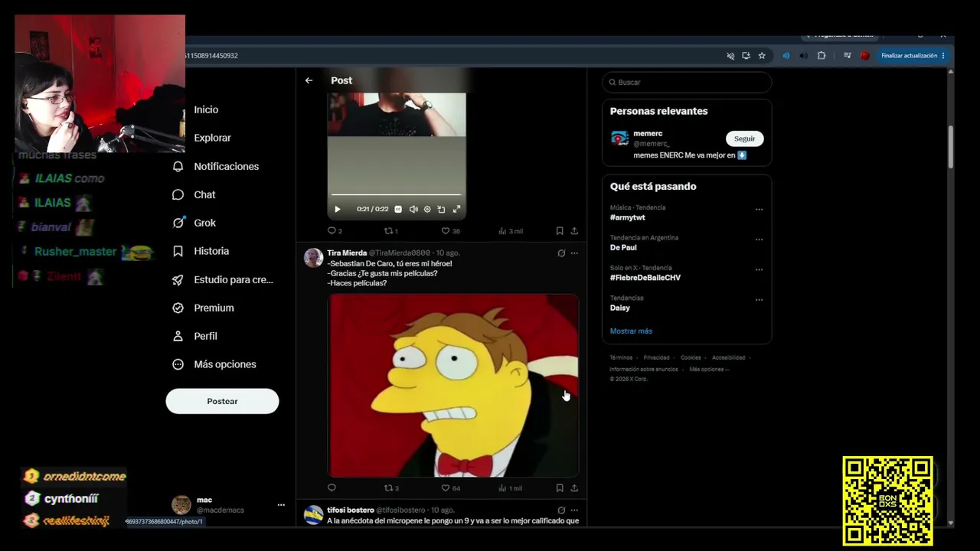
Task: Repost Tira Mierda's post with 3 reposts
Action: pos(391,487)
